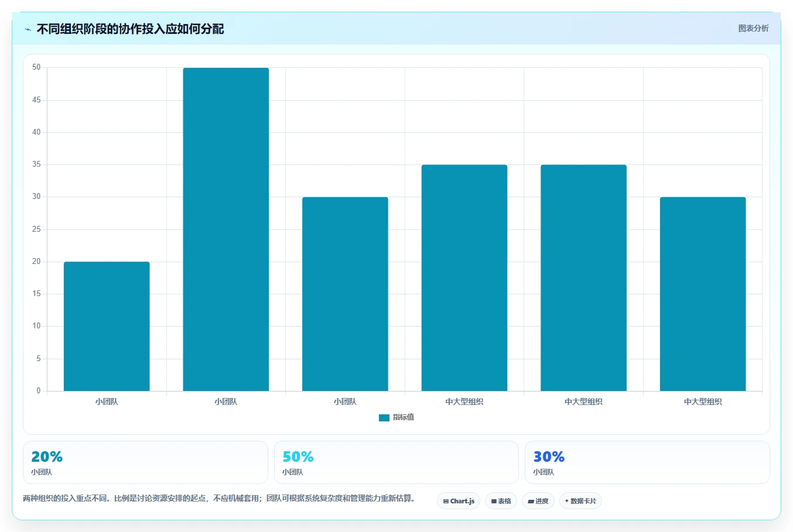Click the teal 指标值 legend color box
This screenshot has width=793, height=532.
click(384, 417)
